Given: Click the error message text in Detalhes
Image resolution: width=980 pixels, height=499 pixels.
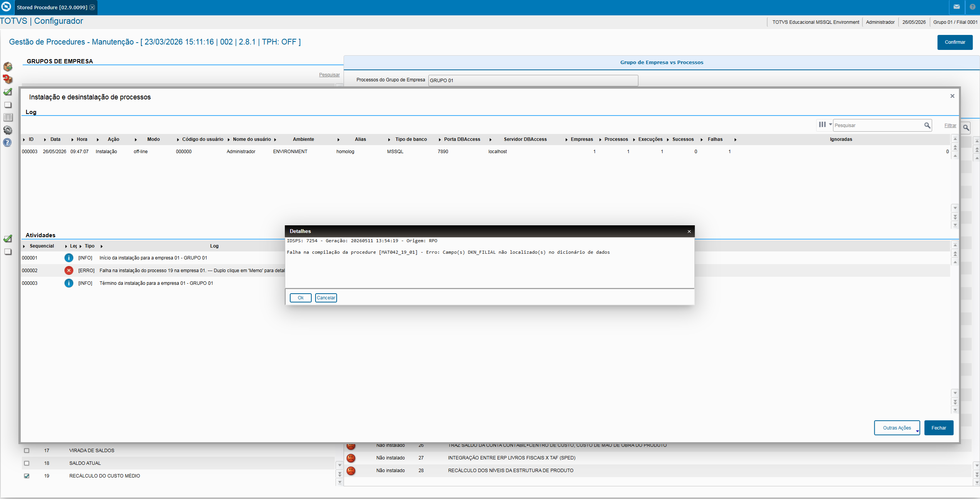Looking at the screenshot, I should pyautogui.click(x=448, y=252).
